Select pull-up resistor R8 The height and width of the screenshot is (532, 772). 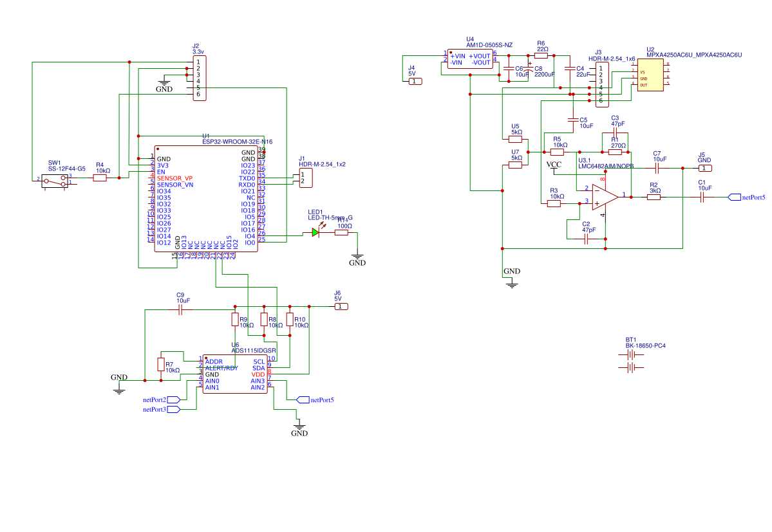pos(264,320)
